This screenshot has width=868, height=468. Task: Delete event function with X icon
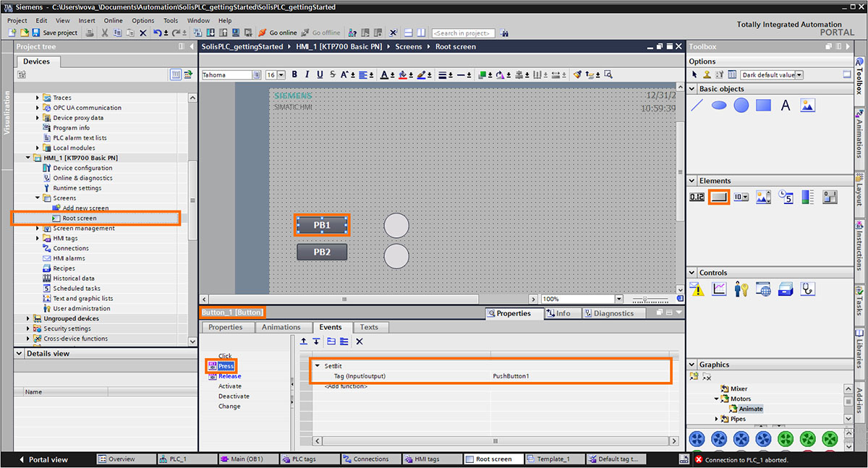pyautogui.click(x=359, y=341)
